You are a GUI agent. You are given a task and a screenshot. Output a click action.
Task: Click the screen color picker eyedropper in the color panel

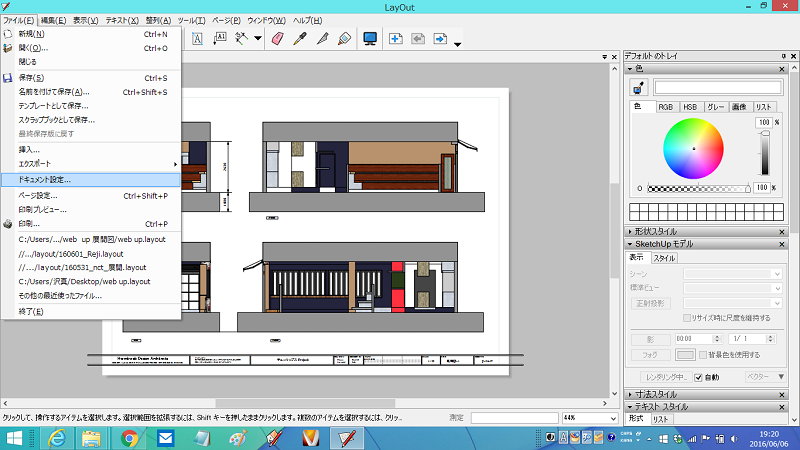[x=639, y=88]
